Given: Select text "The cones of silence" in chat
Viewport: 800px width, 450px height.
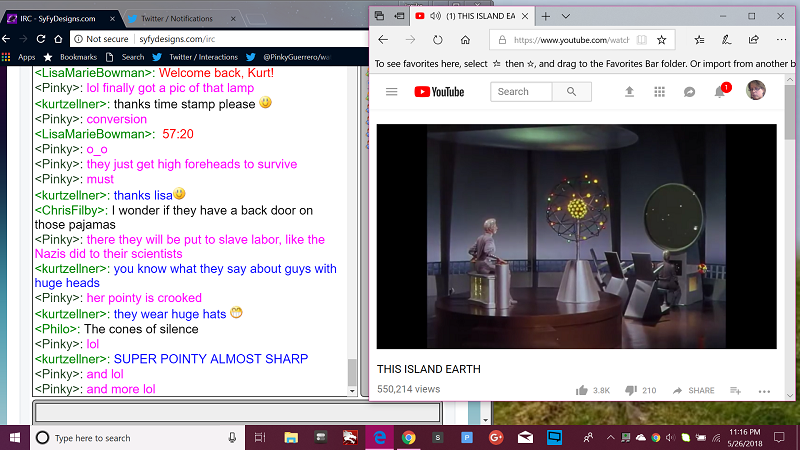Looking at the screenshot, I should click(141, 329).
